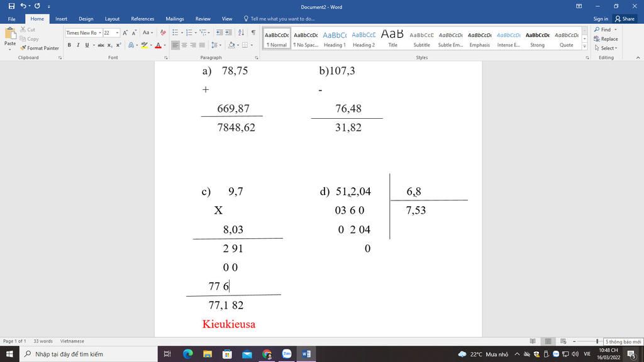Open the Select dropdown
The height and width of the screenshot is (362, 644).
[606, 48]
